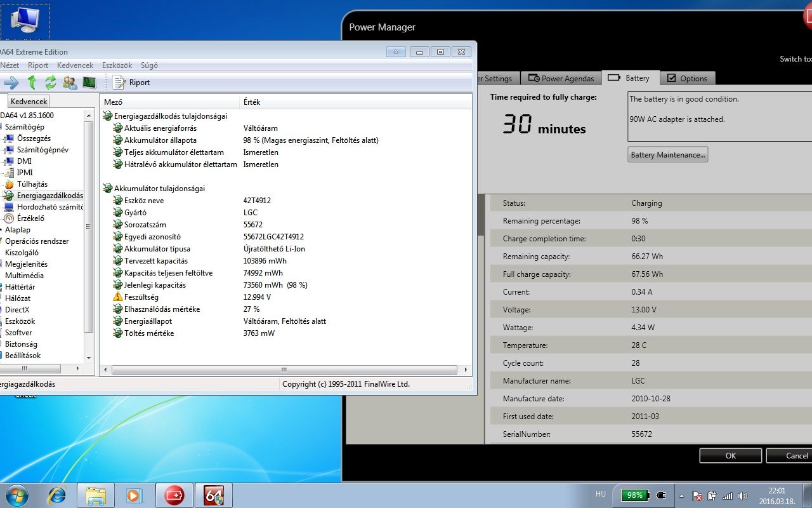This screenshot has height=508, width=812.
Task: Open the users icon in AIDA64 toolbar
Action: [x=70, y=82]
